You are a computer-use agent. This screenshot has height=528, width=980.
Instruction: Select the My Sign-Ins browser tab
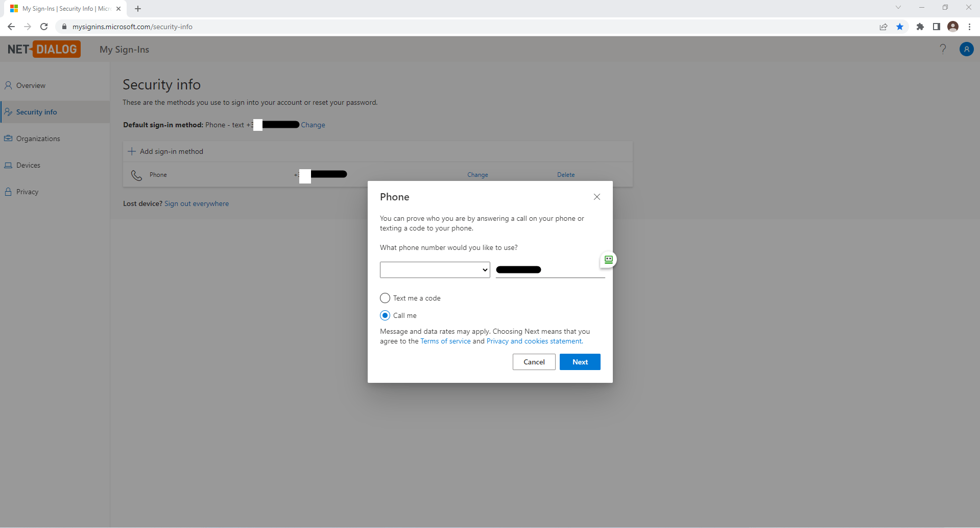[x=65, y=9]
